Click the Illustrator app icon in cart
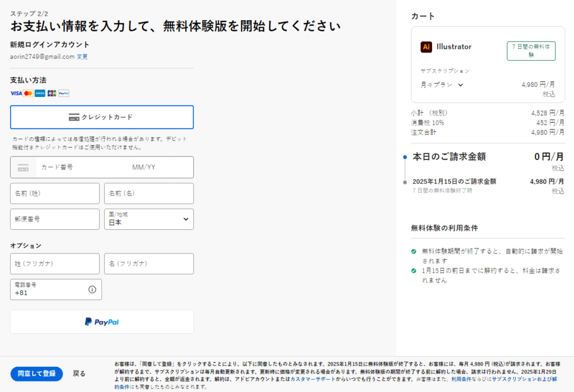The width and height of the screenshot is (574, 392). pos(426,47)
